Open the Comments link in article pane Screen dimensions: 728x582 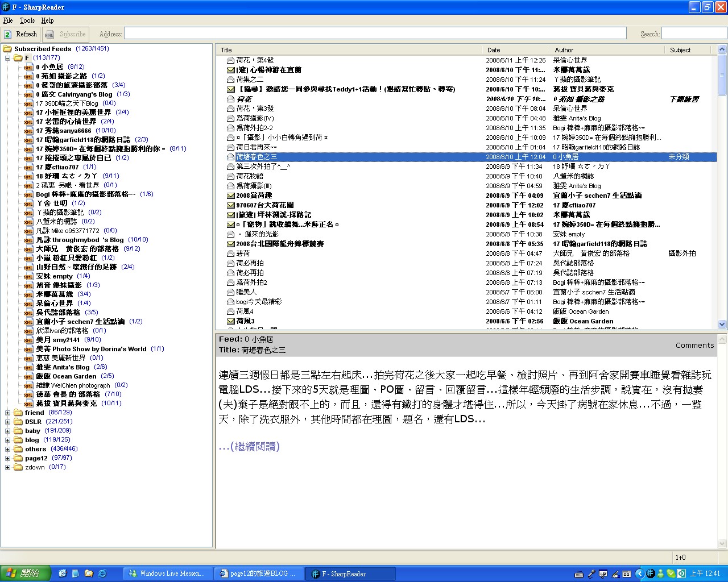coord(694,346)
